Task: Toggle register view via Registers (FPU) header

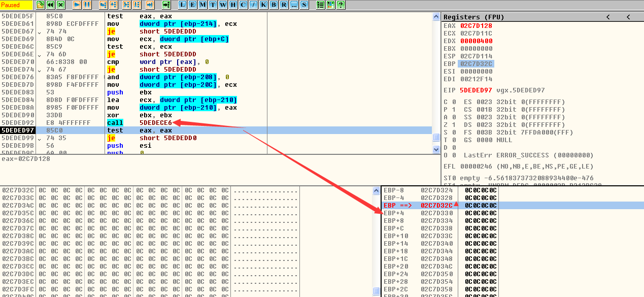Action: point(473,17)
